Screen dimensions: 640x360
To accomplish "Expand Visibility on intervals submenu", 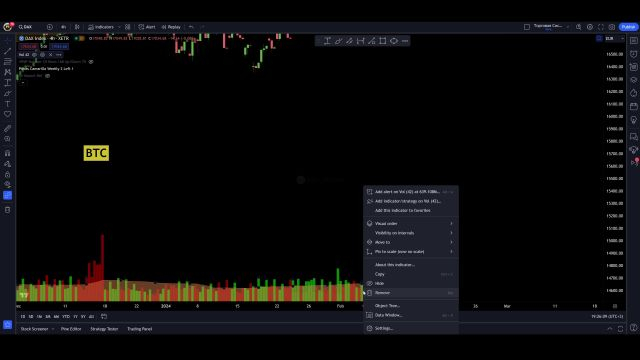I will pyautogui.click(x=411, y=233).
